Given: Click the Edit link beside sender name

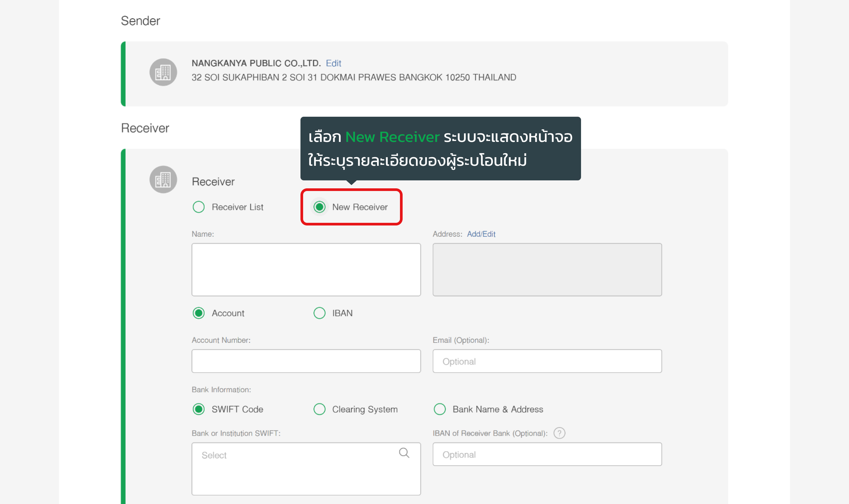Looking at the screenshot, I should coord(333,63).
